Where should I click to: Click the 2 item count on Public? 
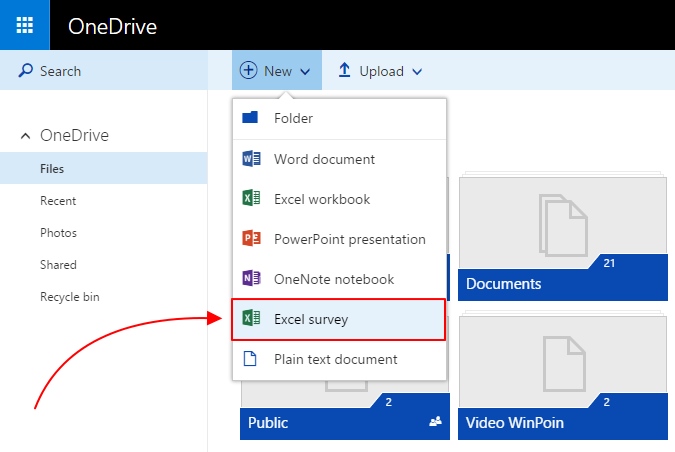[x=389, y=402]
